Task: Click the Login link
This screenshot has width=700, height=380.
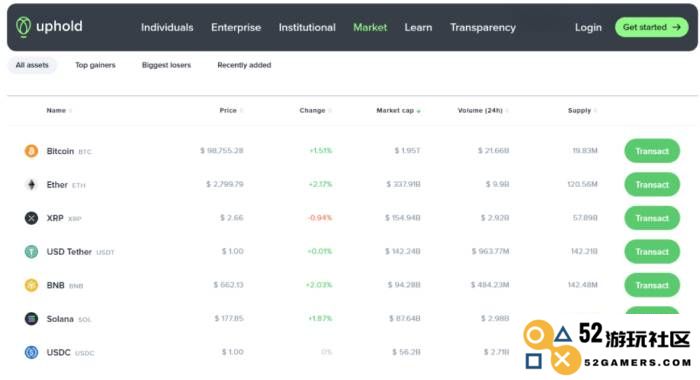Action: (x=588, y=27)
